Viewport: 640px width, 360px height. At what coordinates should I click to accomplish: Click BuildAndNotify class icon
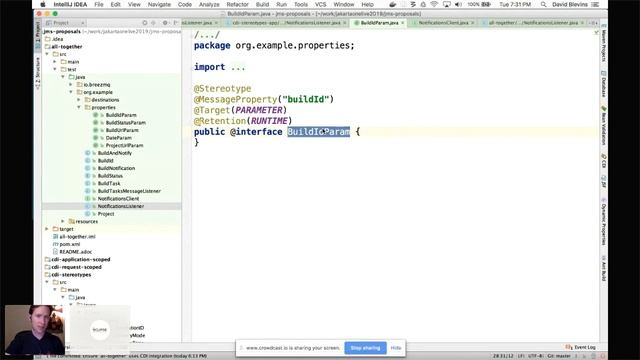point(87,153)
